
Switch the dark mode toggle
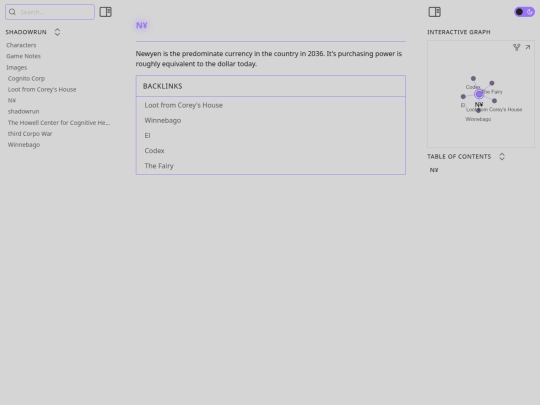point(524,12)
